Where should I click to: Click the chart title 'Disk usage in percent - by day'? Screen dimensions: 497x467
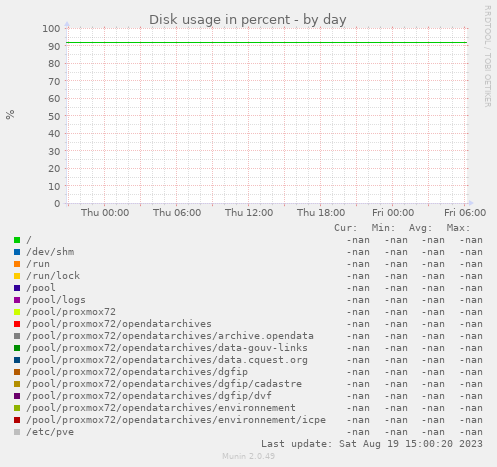248,20
